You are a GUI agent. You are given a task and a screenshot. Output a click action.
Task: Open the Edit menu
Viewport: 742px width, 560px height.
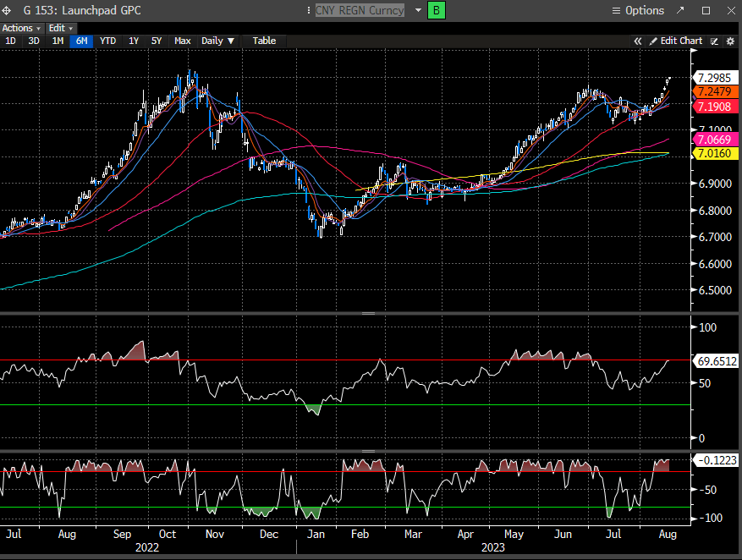(x=61, y=28)
